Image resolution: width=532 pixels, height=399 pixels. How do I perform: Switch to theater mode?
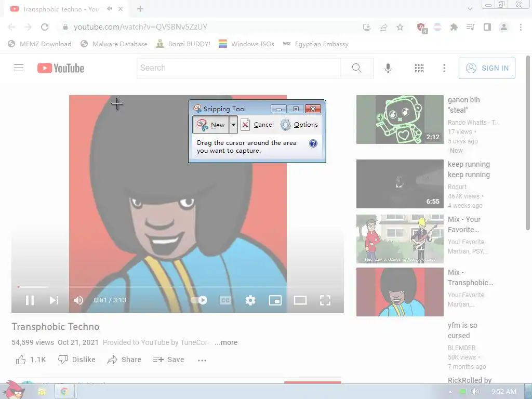point(300,300)
